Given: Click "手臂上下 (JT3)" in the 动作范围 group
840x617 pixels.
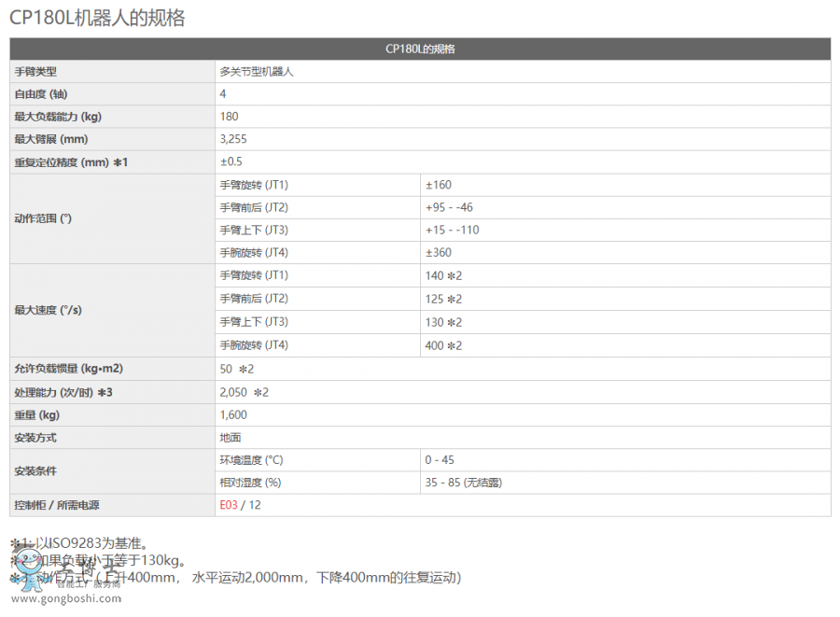Looking at the screenshot, I should [x=254, y=230].
